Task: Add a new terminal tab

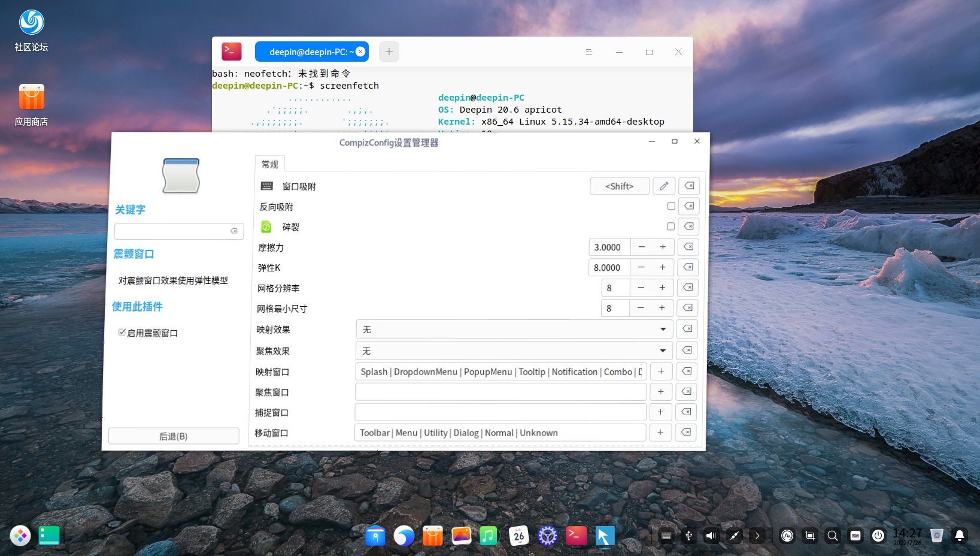Action: click(389, 52)
